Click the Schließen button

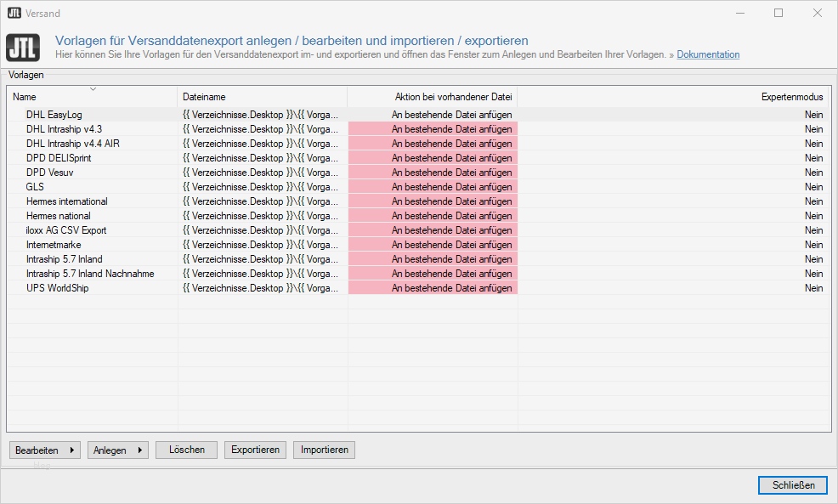793,485
